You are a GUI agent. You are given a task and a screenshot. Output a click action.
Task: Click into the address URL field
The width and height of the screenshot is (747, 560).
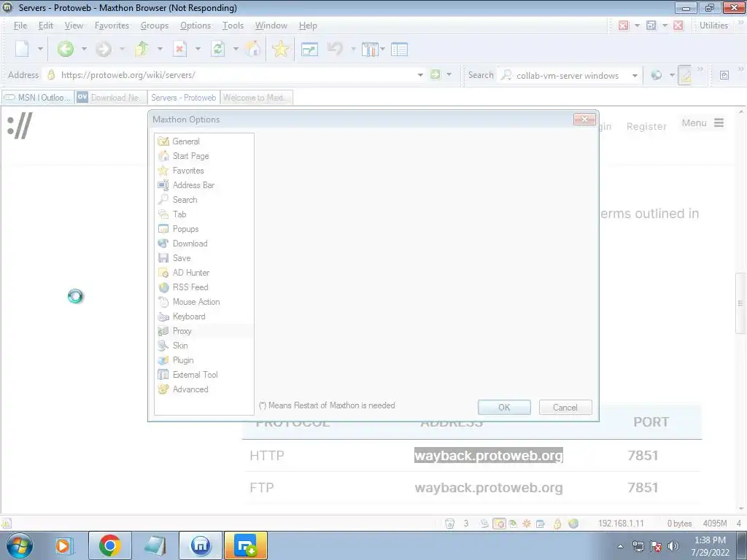coord(236,75)
